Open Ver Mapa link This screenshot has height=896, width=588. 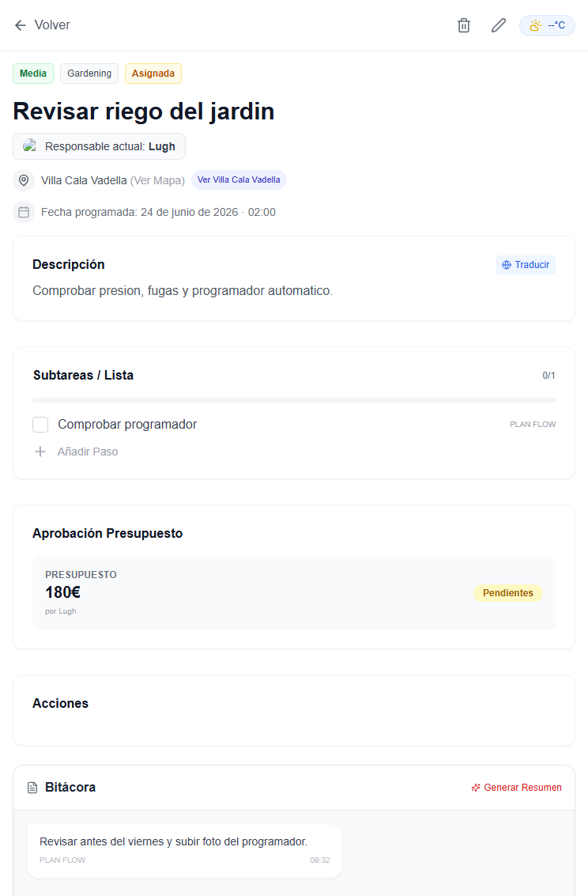tap(157, 180)
